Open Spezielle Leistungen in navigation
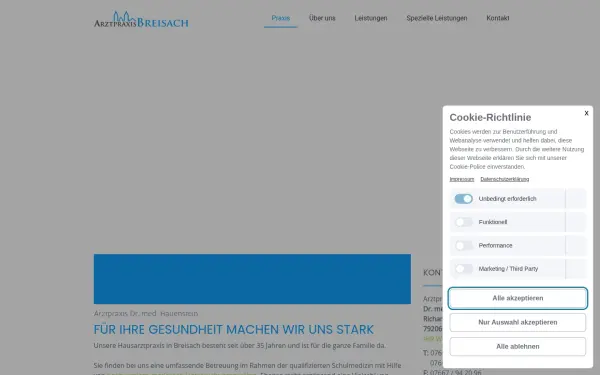Viewport: 600px width, 375px height. 437,18
